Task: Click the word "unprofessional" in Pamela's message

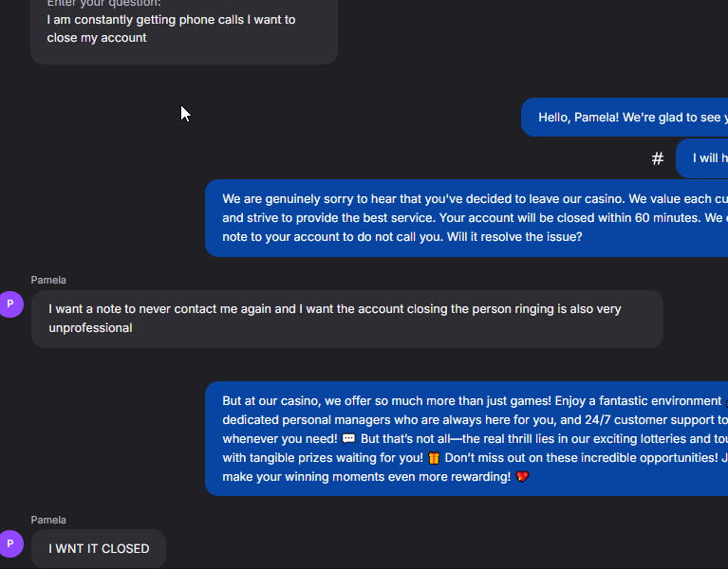Action: (x=91, y=328)
